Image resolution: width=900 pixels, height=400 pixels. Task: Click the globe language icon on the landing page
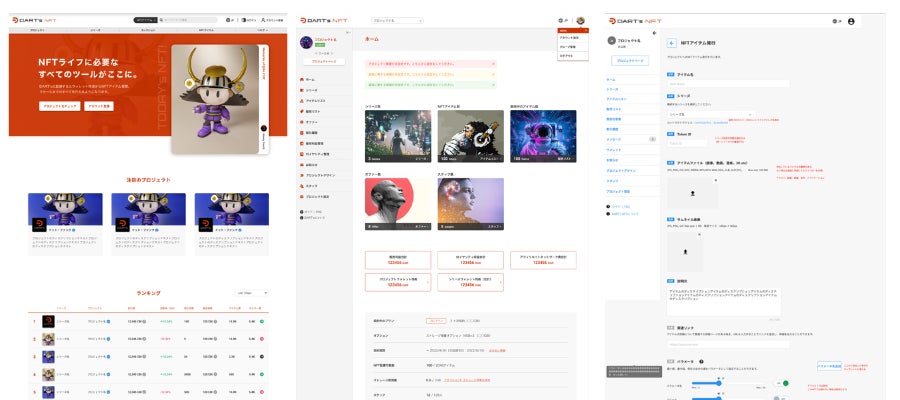click(228, 20)
